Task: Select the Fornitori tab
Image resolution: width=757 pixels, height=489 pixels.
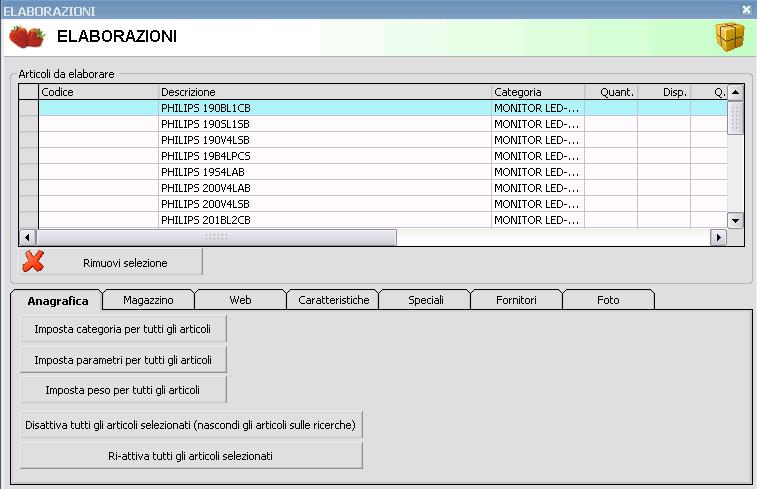Action: click(516, 300)
